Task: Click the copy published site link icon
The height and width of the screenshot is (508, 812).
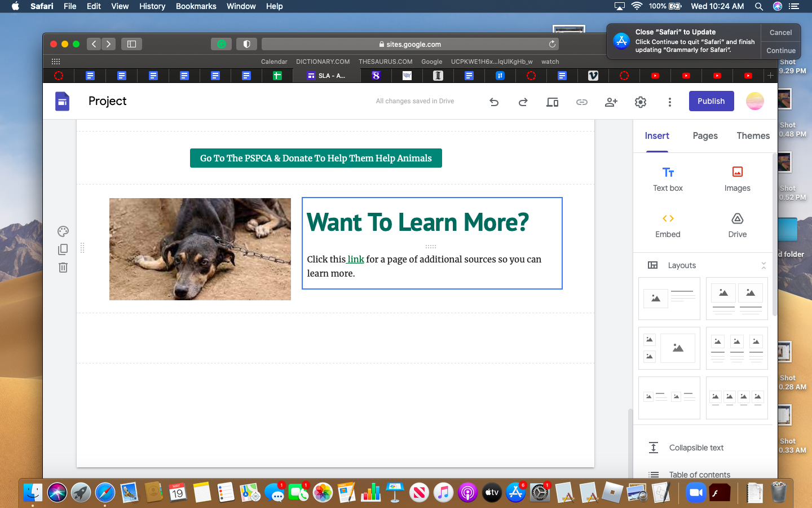Action: pyautogui.click(x=581, y=102)
